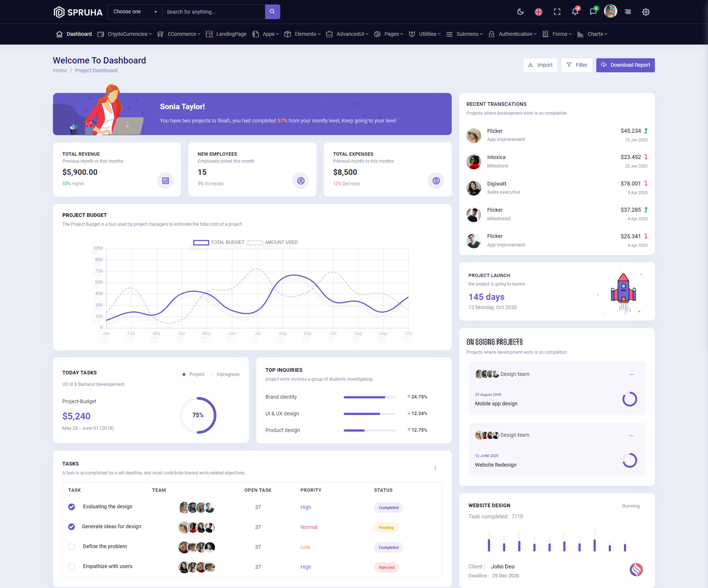Check the 'Empathize with users' task
Viewport: 708px width, 588px height.
point(72,567)
